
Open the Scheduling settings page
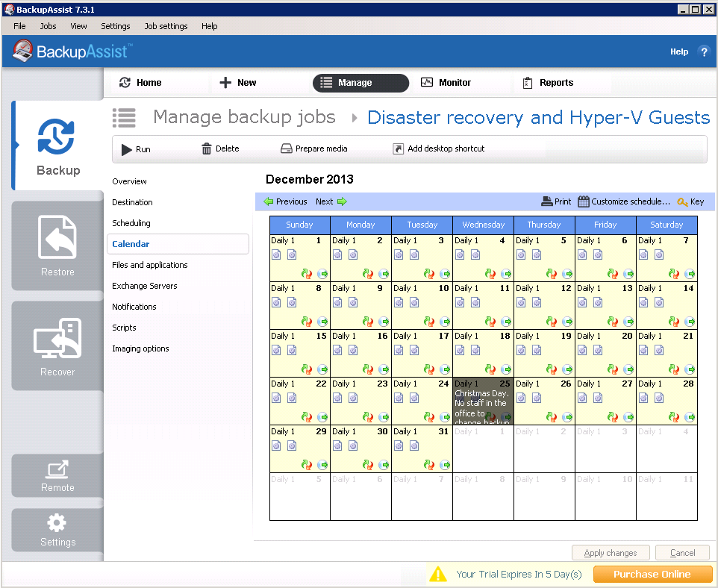[x=131, y=223]
